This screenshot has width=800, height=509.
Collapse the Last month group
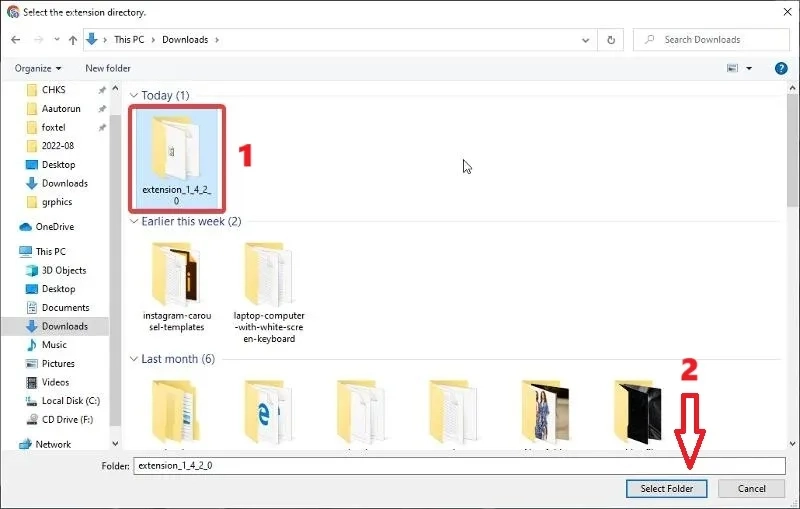click(x=134, y=359)
